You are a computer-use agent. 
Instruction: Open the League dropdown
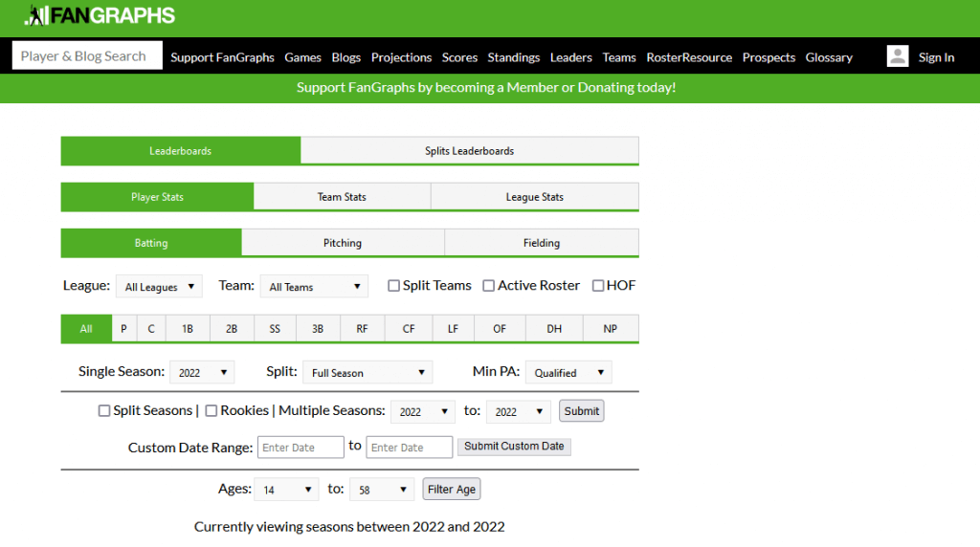tap(159, 287)
